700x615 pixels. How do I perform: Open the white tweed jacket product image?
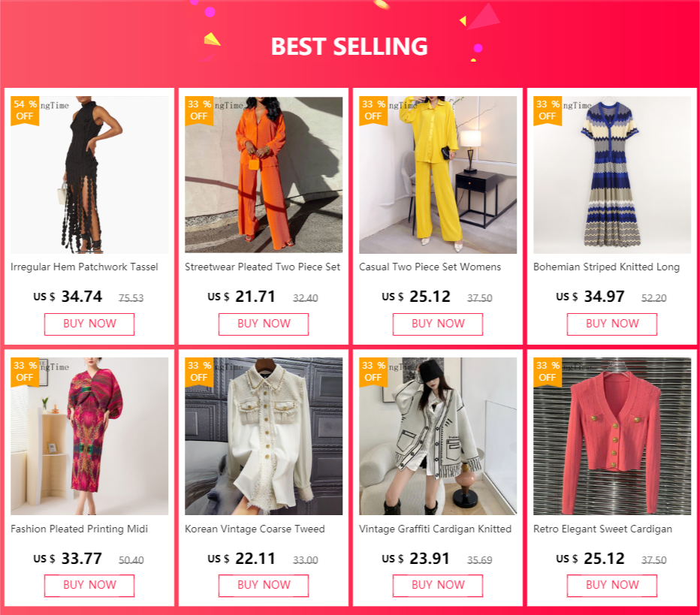pos(264,436)
